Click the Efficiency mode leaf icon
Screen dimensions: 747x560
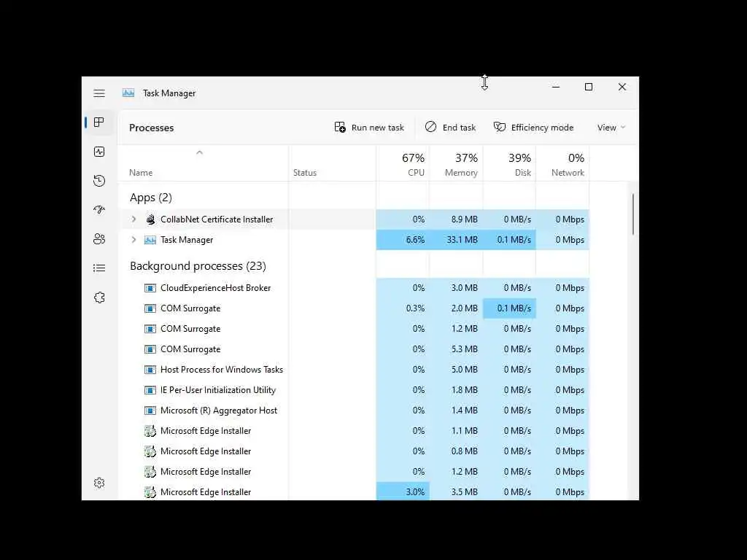(499, 127)
